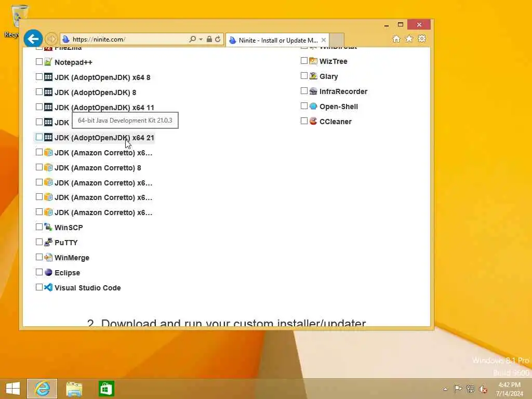Check JDK (AdoptOpenJDK) x64 8 checkbox
This screenshot has width=532, height=399.
(x=39, y=77)
